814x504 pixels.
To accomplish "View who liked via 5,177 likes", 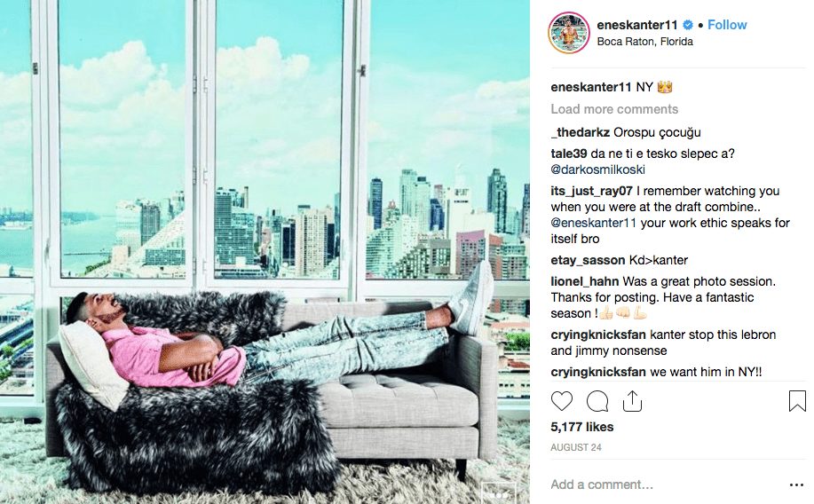I will point(582,427).
